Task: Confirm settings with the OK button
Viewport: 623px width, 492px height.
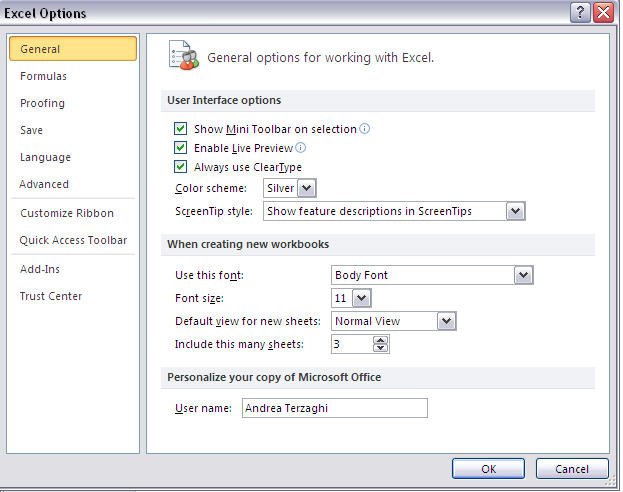Action: pyautogui.click(x=488, y=469)
